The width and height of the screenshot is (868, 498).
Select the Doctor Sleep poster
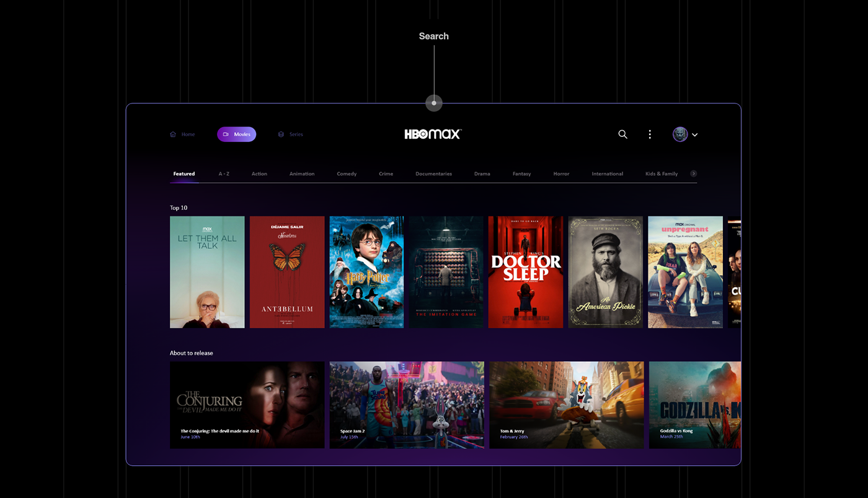point(526,272)
